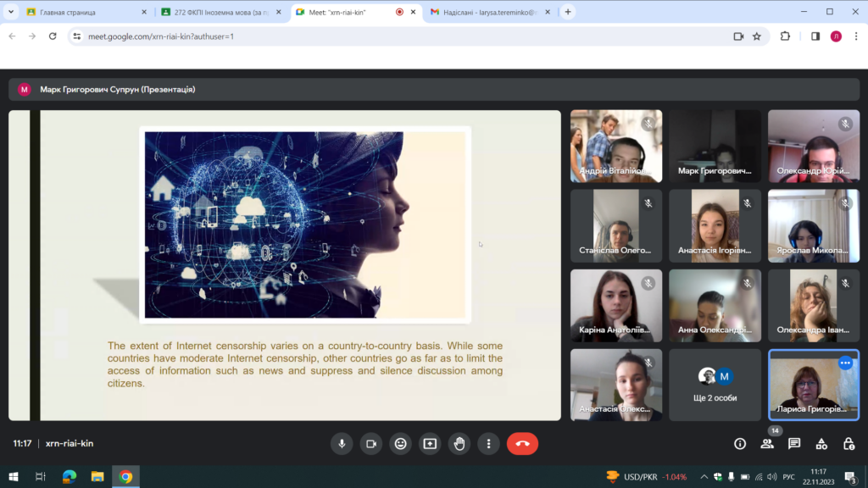Expand the Chrome tab search chevron
Image resolution: width=868 pixels, height=488 pixels.
[x=10, y=12]
